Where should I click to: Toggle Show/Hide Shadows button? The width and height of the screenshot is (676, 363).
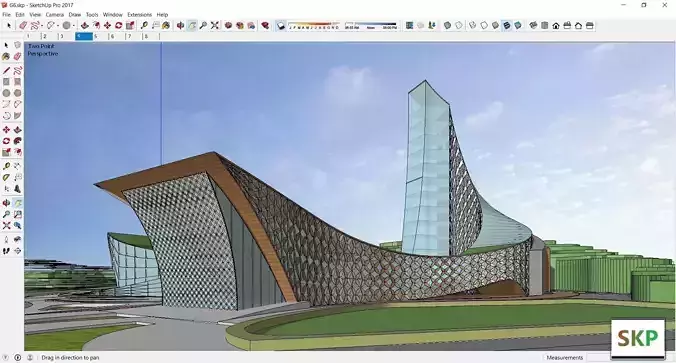(281, 25)
